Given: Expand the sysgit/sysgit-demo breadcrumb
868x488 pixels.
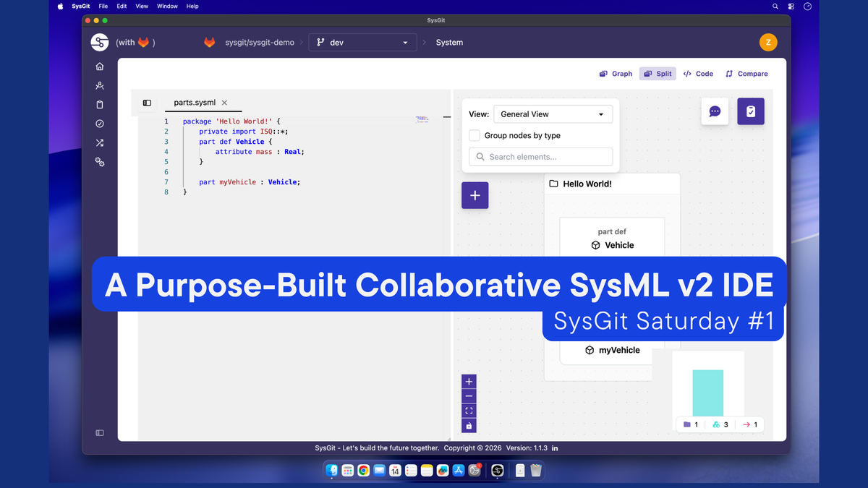Looking at the screenshot, I should pyautogui.click(x=258, y=43).
